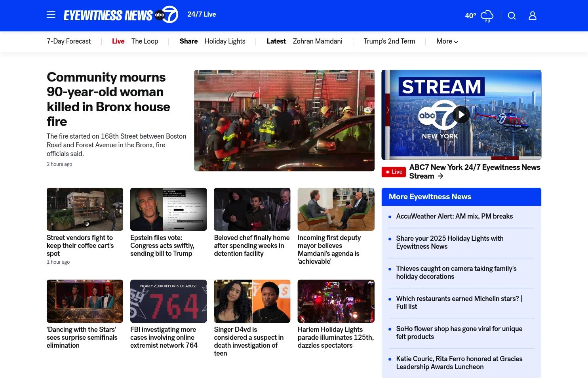The height and width of the screenshot is (392, 588).
Task: Open the weather rain cloud icon
Action: 487,16
